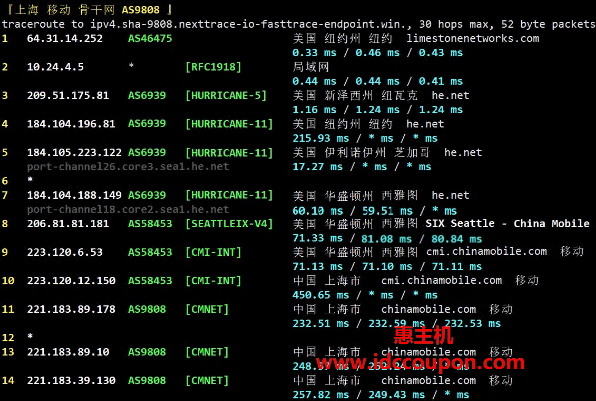Select latency 60.10 ms on hop 7
The width and height of the screenshot is (596, 401).
(317, 211)
